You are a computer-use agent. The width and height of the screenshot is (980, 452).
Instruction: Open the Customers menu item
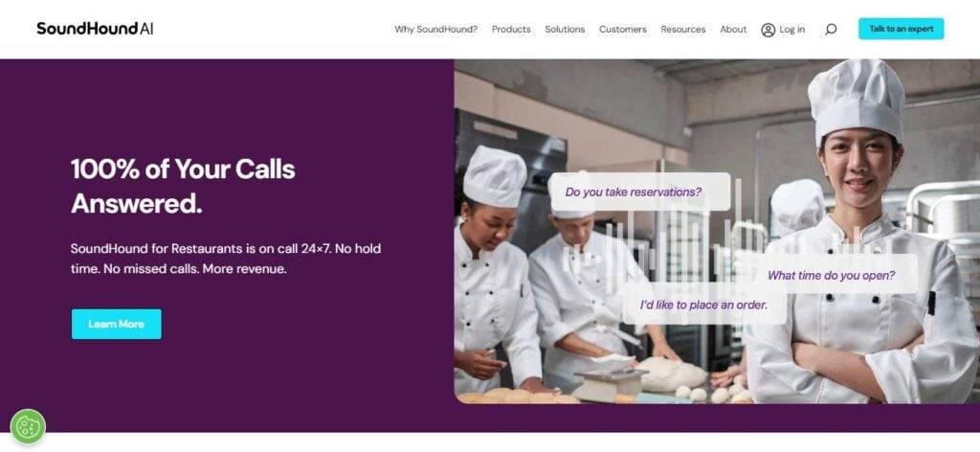[622, 30]
